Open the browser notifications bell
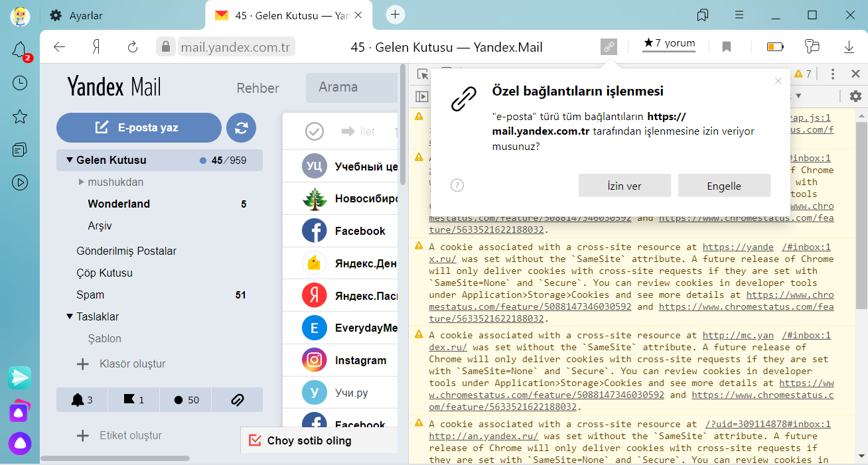The width and height of the screenshot is (868, 465). [x=20, y=50]
